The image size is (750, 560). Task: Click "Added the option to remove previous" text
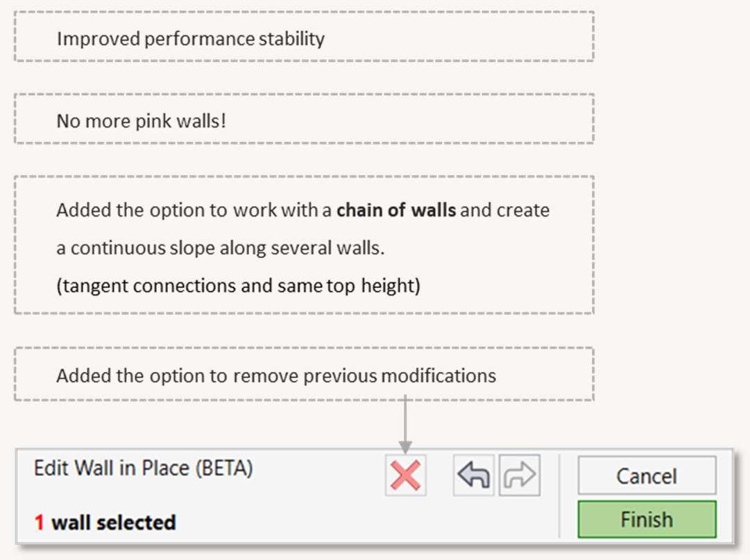click(x=216, y=375)
